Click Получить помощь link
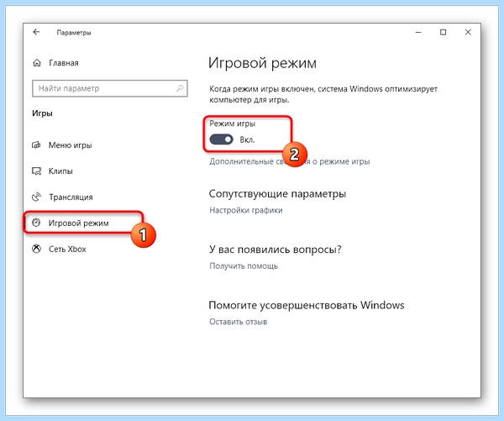This screenshot has height=421, width=504. (x=244, y=266)
